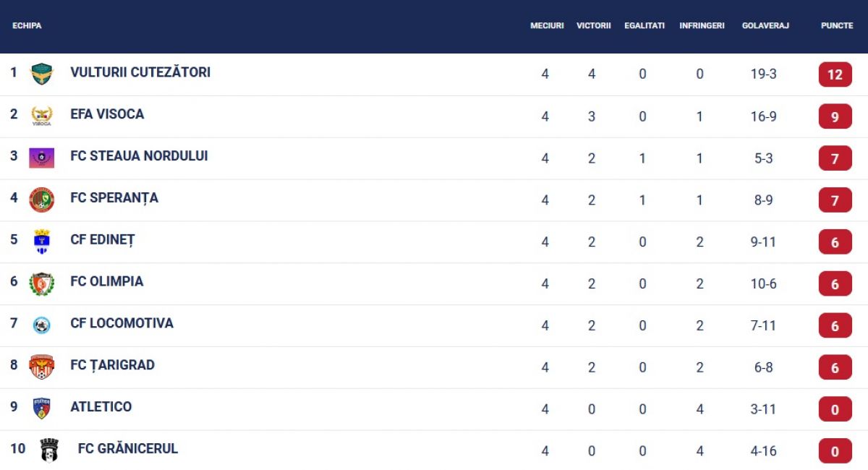Image resolution: width=868 pixels, height=470 pixels.
Task: Click the EFA Visoca team crest
Action: point(42,116)
